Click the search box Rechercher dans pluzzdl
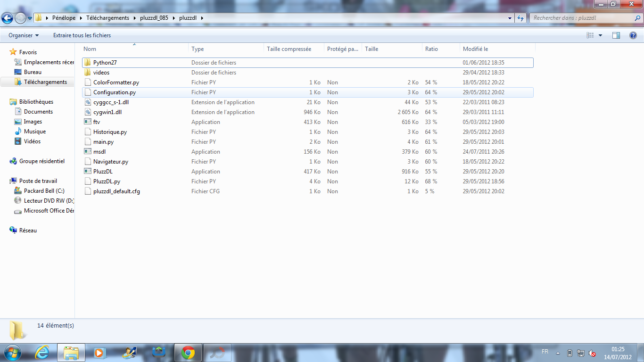The height and width of the screenshot is (362, 644). coord(581,18)
